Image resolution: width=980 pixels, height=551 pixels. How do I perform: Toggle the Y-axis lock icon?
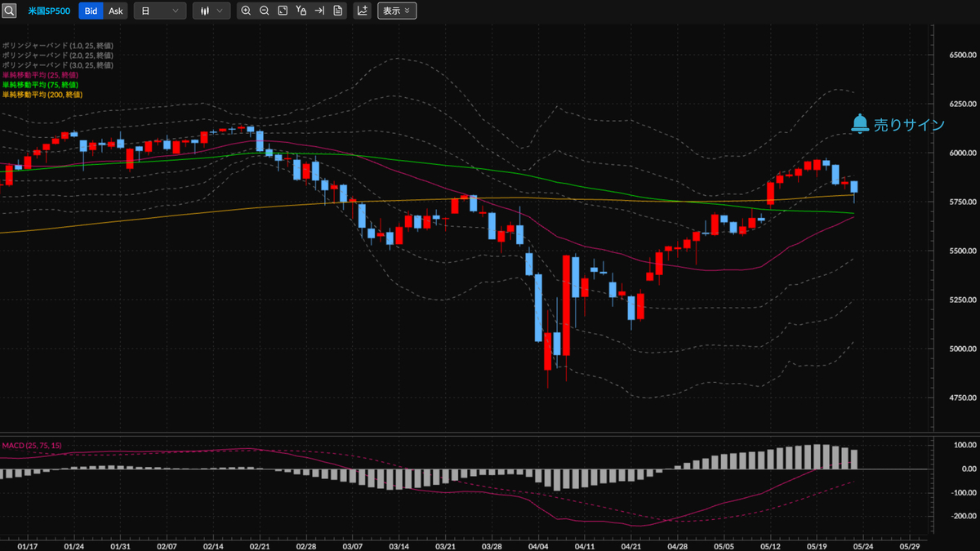click(x=301, y=11)
